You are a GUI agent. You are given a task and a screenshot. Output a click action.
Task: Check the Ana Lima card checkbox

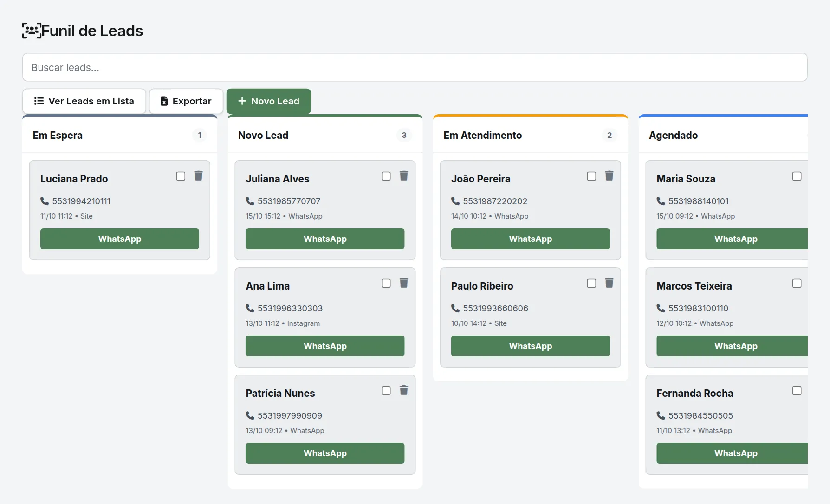[x=386, y=283]
